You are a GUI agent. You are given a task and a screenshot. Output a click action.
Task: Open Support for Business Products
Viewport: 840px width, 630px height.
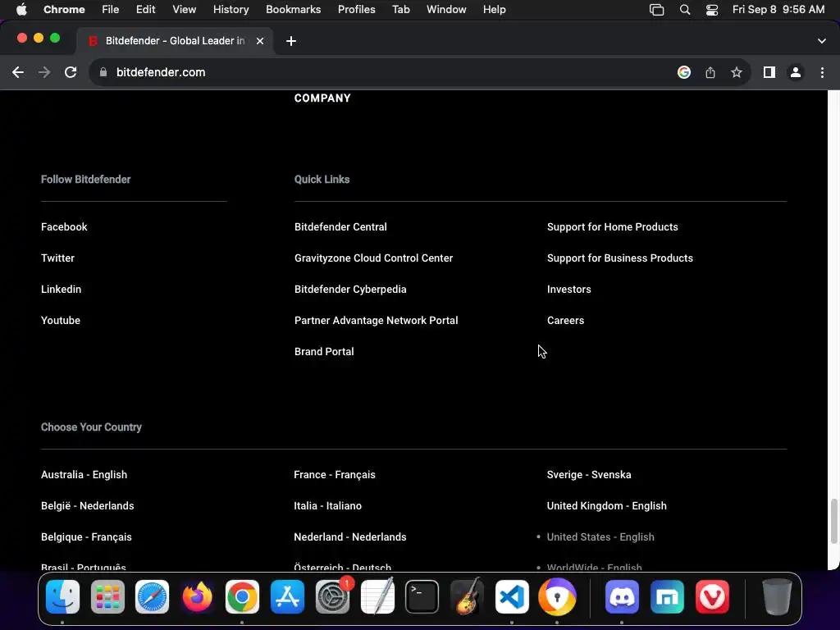(x=620, y=258)
